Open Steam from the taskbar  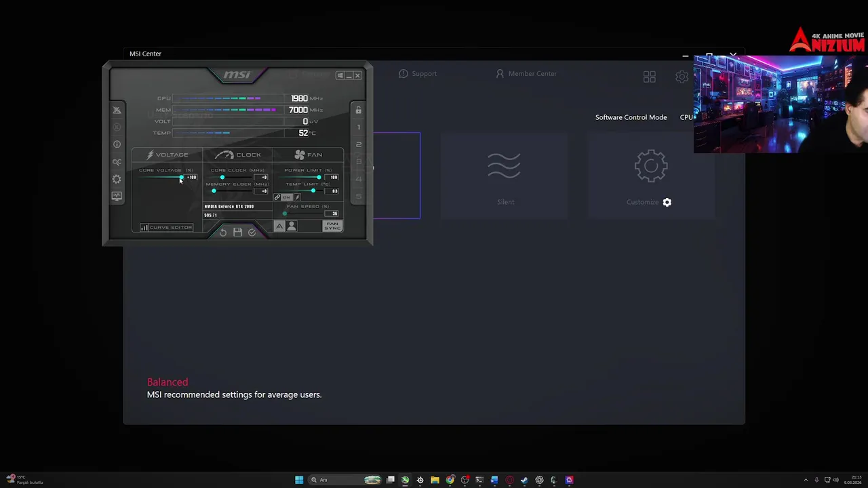click(x=524, y=480)
